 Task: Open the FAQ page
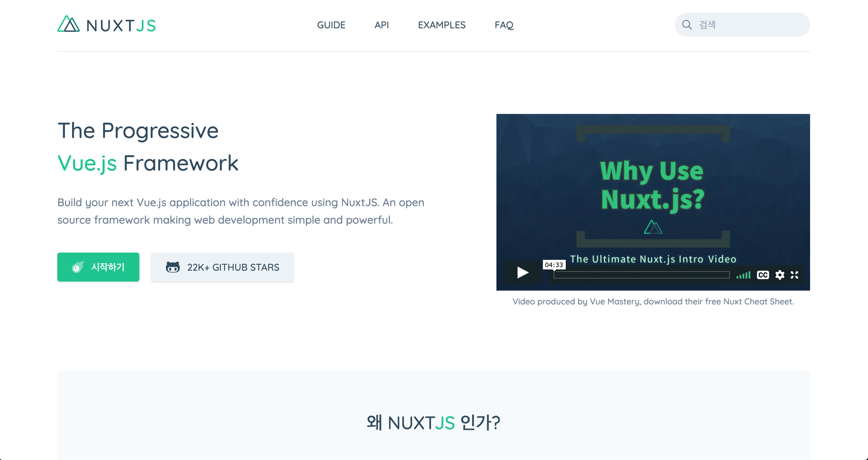click(504, 25)
